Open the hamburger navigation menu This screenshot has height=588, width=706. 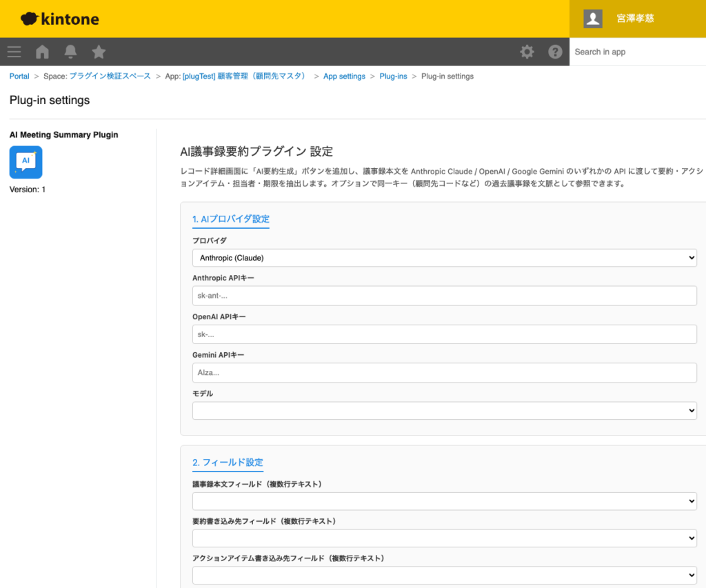(14, 52)
